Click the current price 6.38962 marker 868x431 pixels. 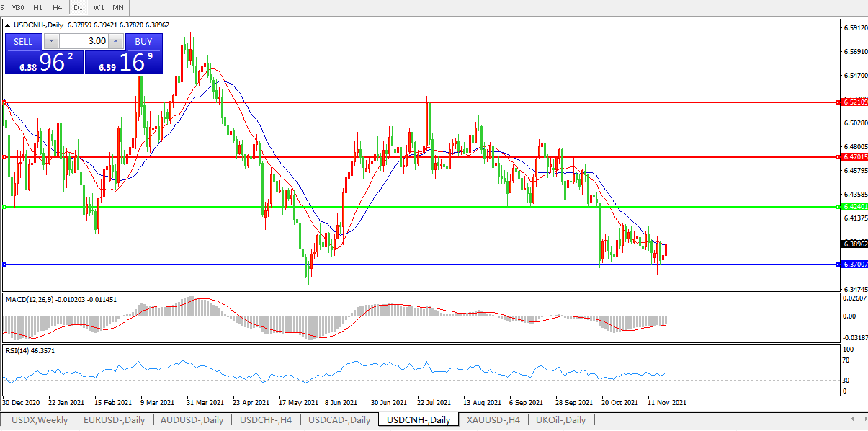(x=854, y=244)
